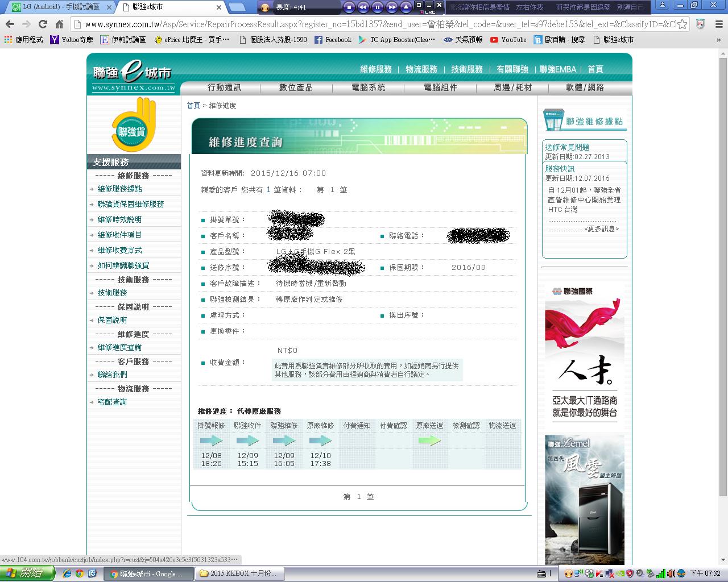Reload the current page
This screenshot has height=582, width=728.
coord(43,24)
